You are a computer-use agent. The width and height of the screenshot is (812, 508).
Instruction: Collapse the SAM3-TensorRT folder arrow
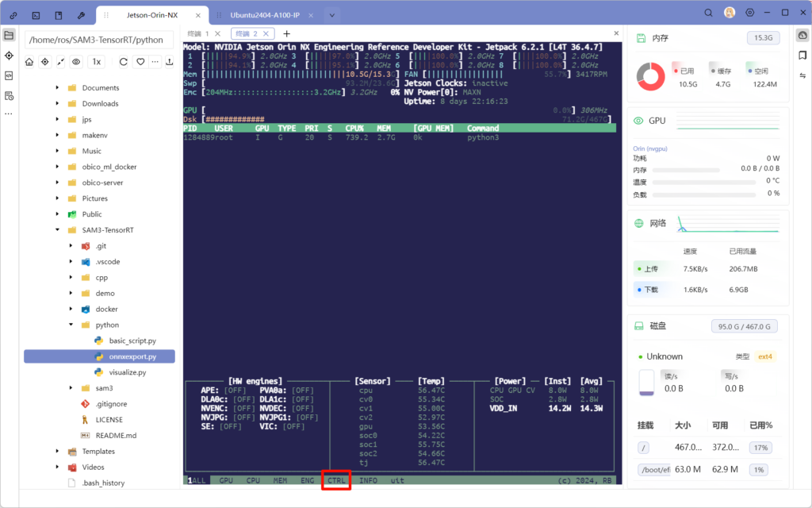pos(57,230)
